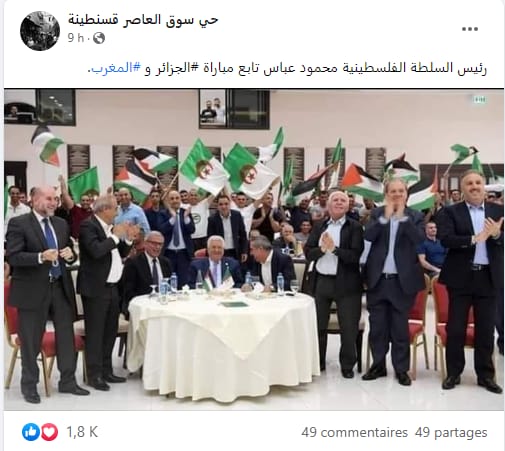Click the 9 h post timestamp
The width and height of the screenshot is (505, 451).
(x=76, y=38)
